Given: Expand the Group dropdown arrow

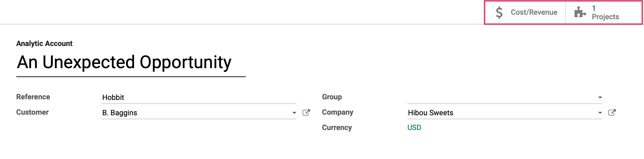Looking at the screenshot, I should click(x=600, y=97).
